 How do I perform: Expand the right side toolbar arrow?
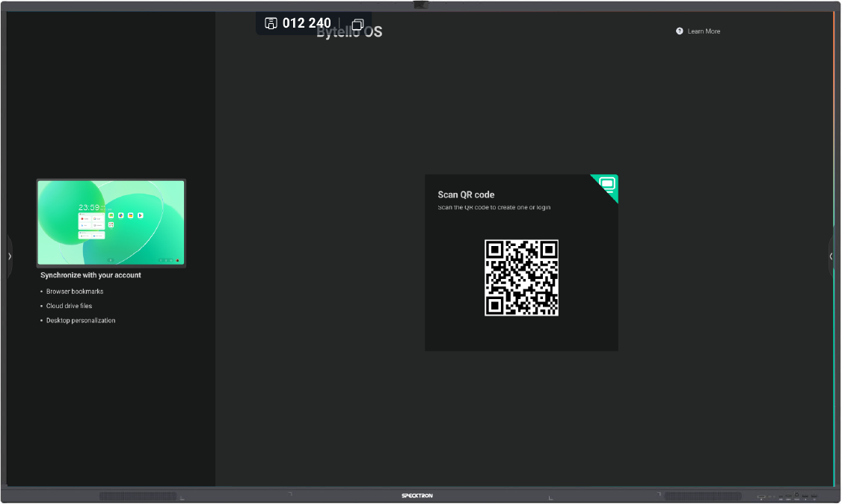[831, 256]
